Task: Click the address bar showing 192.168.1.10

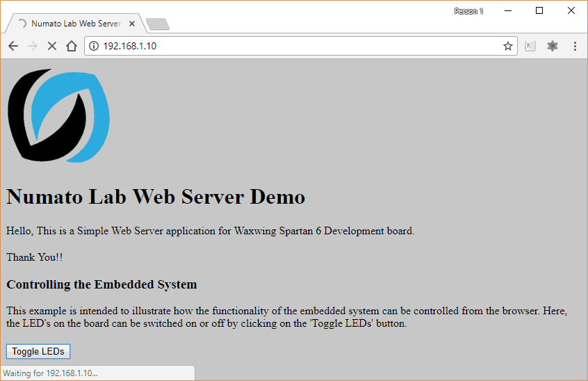Action: [x=299, y=46]
